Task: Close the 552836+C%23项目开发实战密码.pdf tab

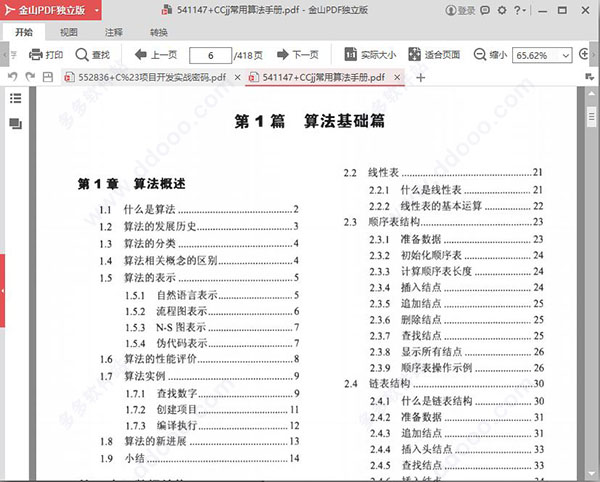Action: click(237, 78)
